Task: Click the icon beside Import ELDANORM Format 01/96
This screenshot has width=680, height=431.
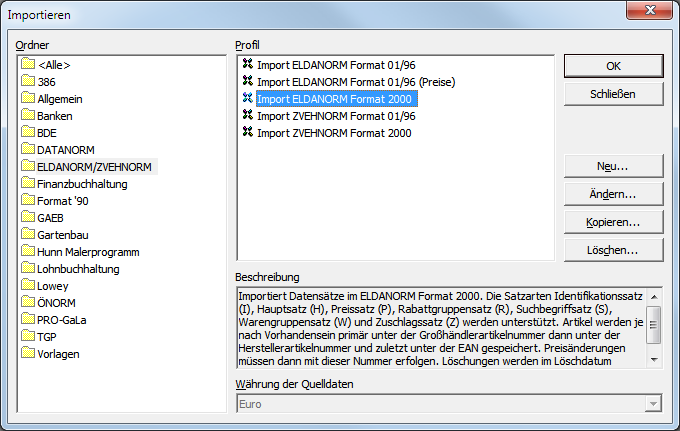Action: [248, 65]
